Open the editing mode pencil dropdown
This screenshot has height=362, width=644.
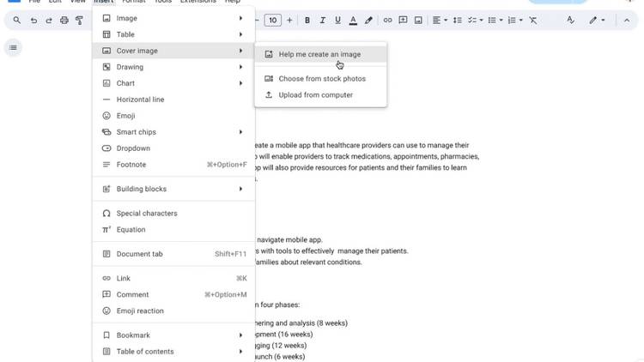(597, 20)
